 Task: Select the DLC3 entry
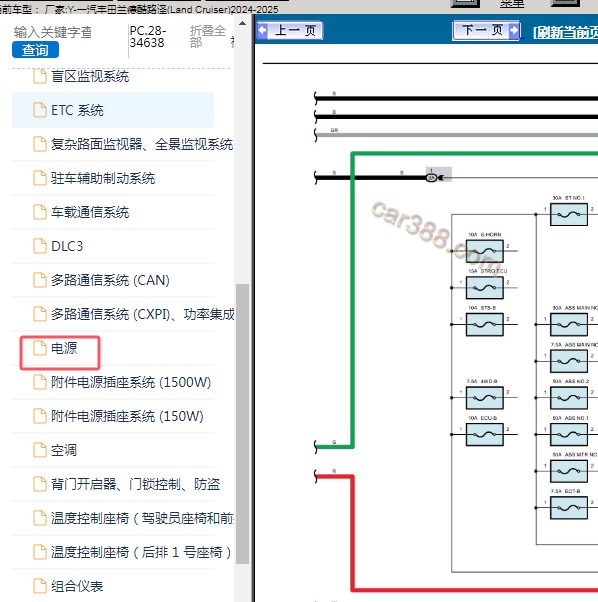pyautogui.click(x=67, y=246)
